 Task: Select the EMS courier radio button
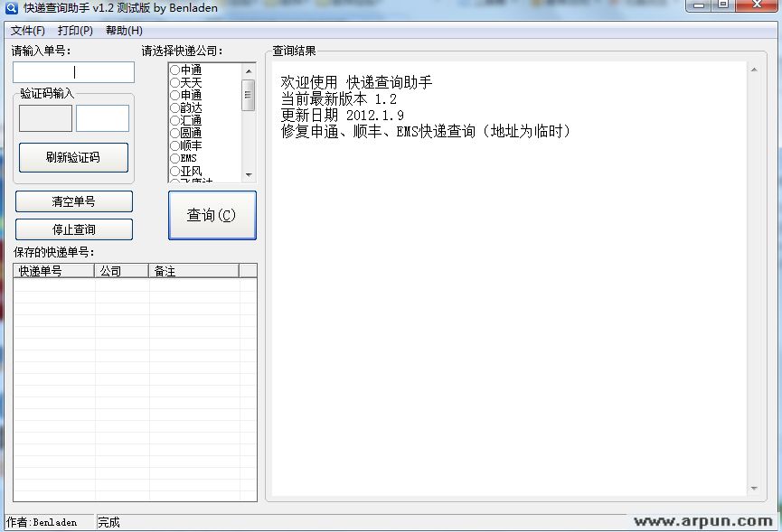[x=175, y=158]
